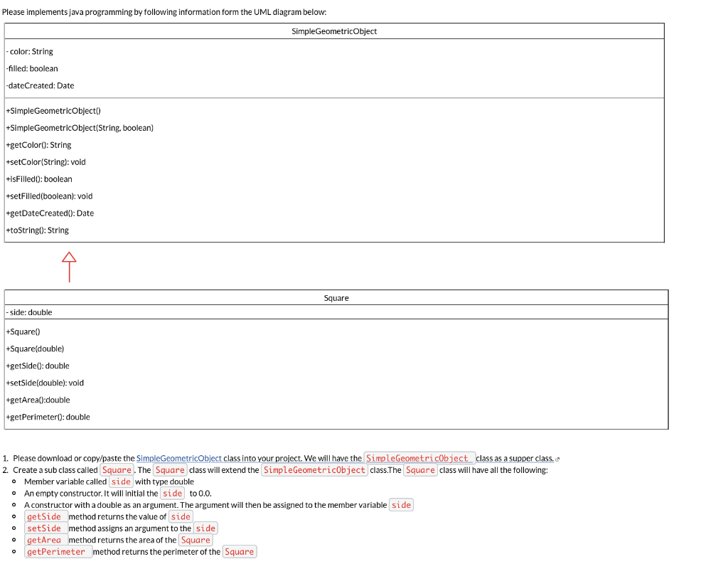Select the Square() constructor entry

pyautogui.click(x=24, y=331)
